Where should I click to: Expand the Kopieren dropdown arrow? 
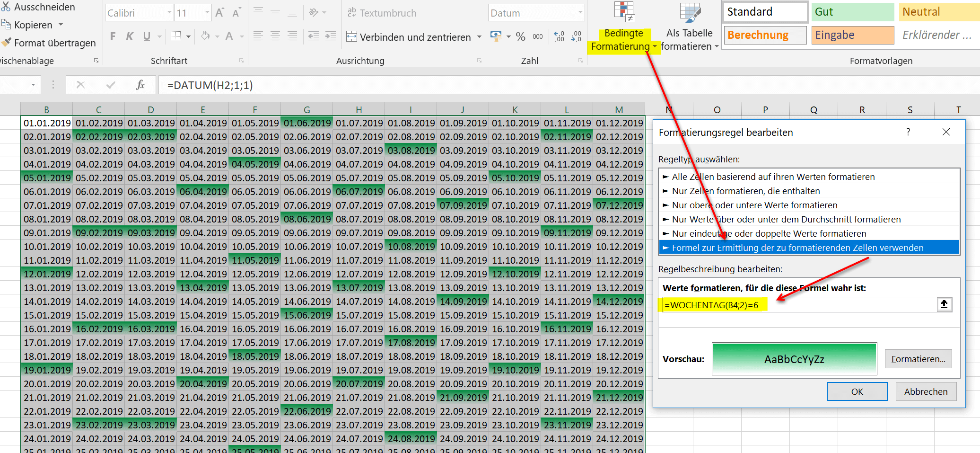61,25
